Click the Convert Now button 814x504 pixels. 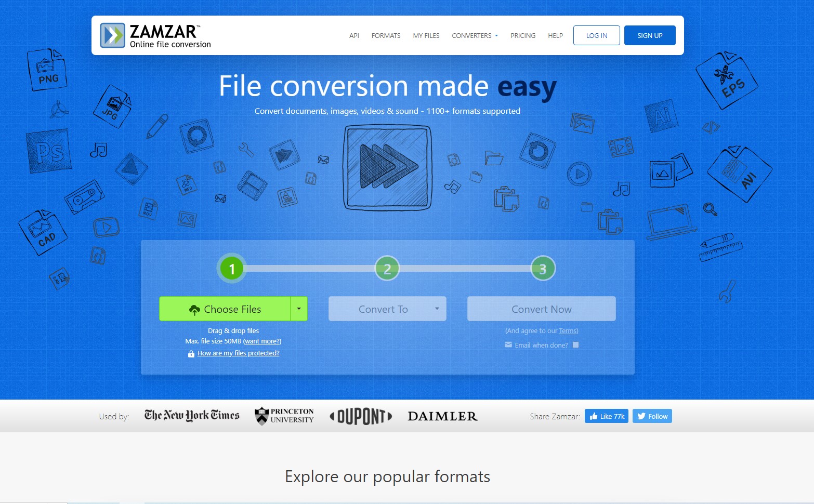pyautogui.click(x=541, y=309)
